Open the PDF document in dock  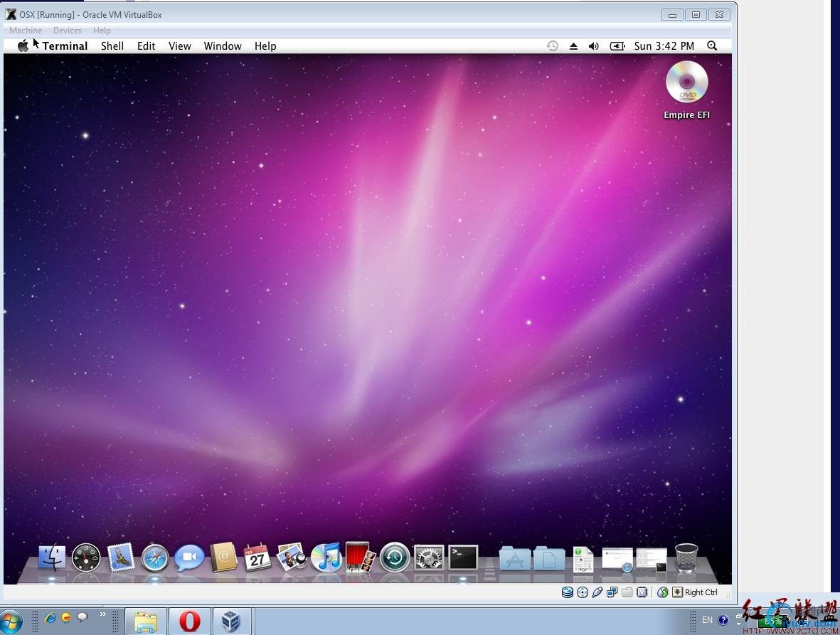(583, 560)
